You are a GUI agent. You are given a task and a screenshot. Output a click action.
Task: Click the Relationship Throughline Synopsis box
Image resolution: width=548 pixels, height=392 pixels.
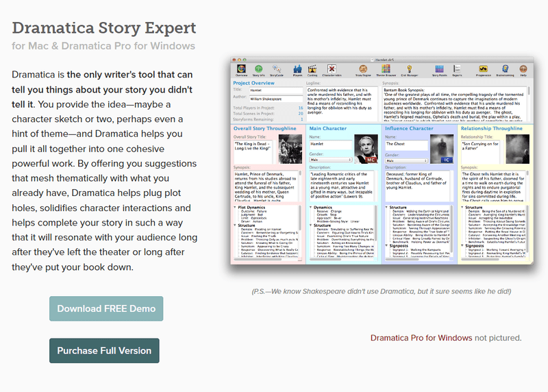tap(493, 186)
